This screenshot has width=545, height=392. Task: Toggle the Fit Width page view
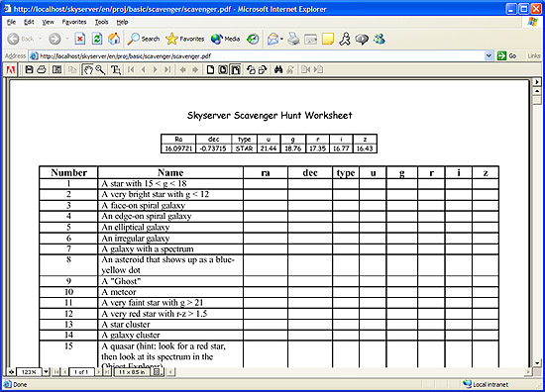coord(236,70)
